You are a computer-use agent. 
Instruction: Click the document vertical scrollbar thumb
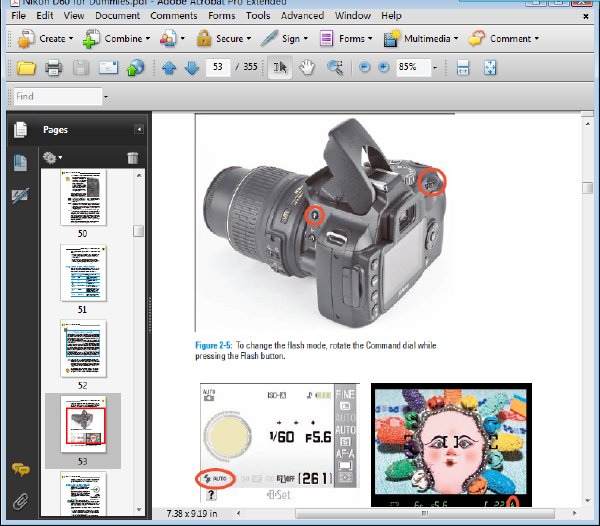pos(587,188)
